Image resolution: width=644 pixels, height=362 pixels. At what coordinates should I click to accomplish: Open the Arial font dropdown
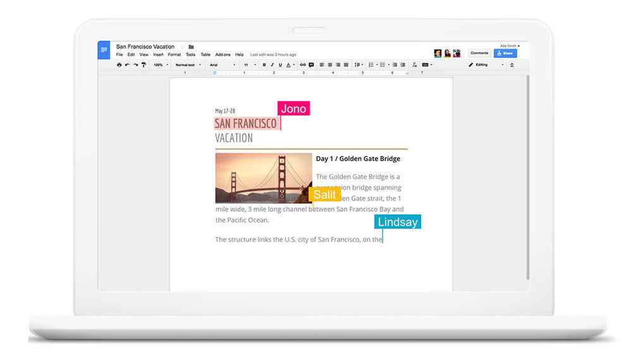click(222, 65)
